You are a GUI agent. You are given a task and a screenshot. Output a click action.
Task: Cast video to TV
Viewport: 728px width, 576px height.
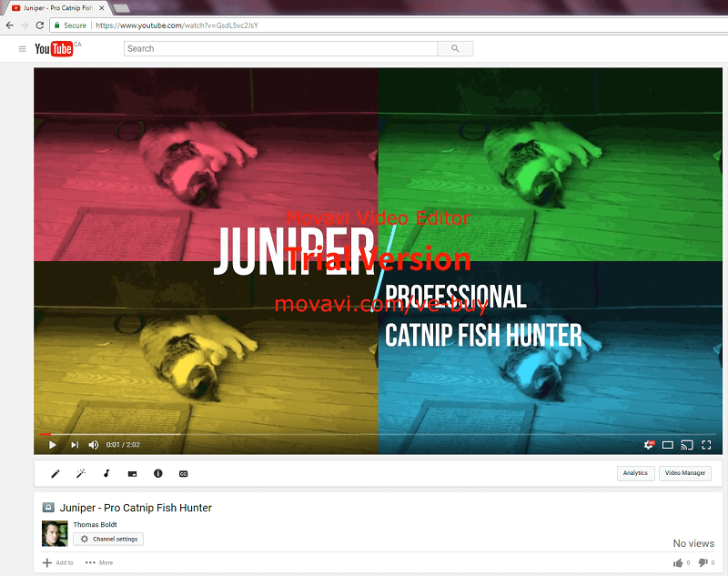[687, 445]
